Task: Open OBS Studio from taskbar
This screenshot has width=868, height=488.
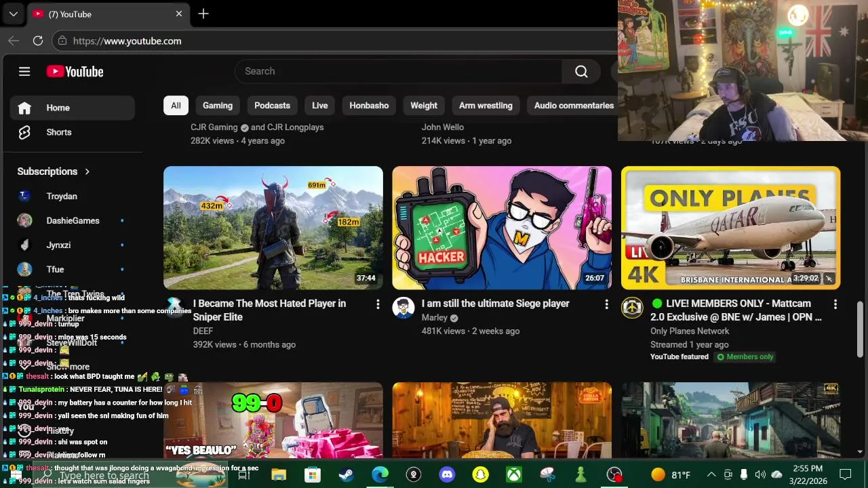Action: tap(614, 474)
